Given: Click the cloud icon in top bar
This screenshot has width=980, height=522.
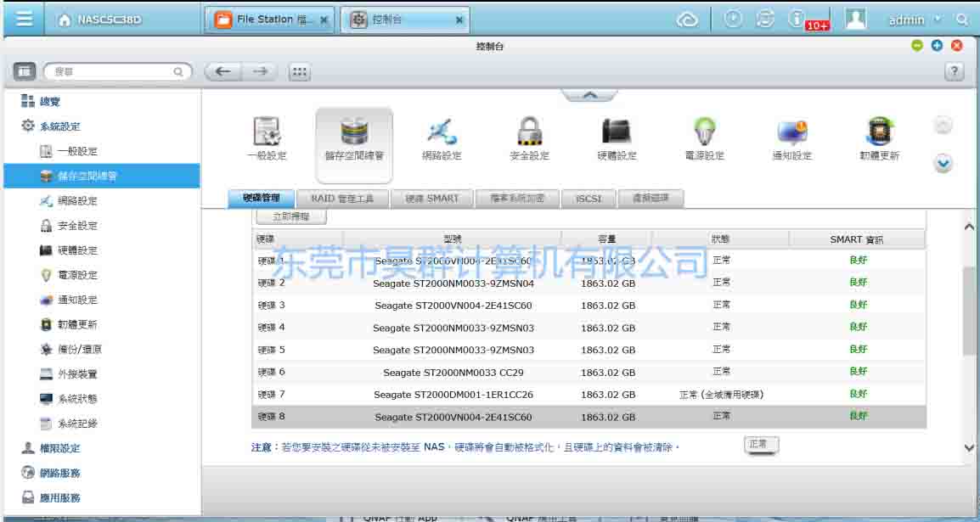Looking at the screenshot, I should coord(687,20).
